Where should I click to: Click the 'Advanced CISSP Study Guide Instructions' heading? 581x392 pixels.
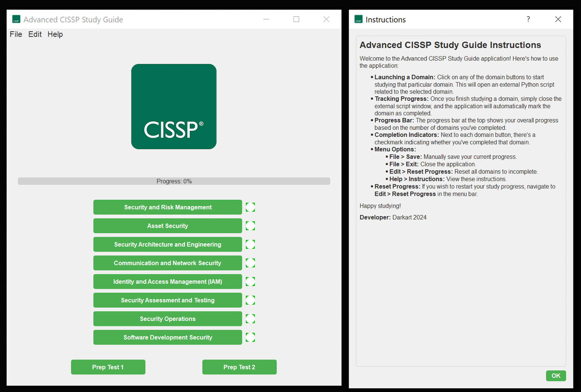(x=450, y=45)
